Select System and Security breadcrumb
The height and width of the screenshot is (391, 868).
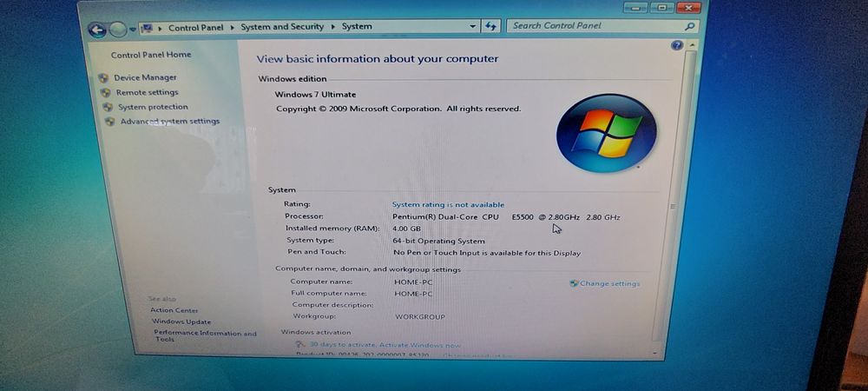(x=282, y=27)
